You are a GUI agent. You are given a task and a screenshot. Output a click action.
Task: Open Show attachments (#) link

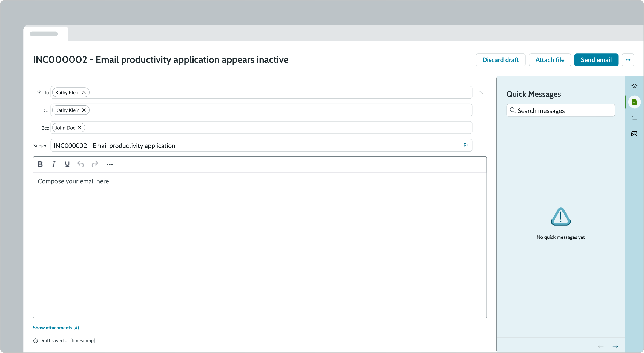pyautogui.click(x=56, y=328)
